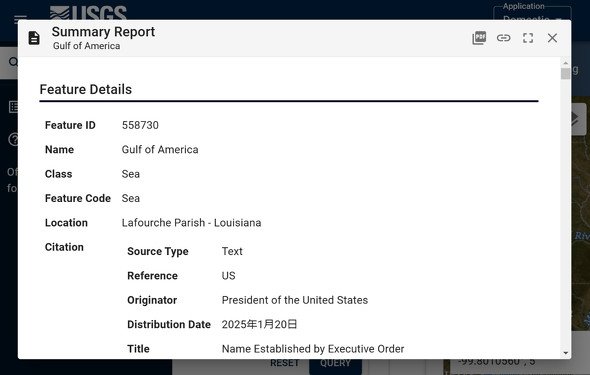590x375 pixels.
Task: Click the Name Established by Executive Order title
Action: coord(313,349)
